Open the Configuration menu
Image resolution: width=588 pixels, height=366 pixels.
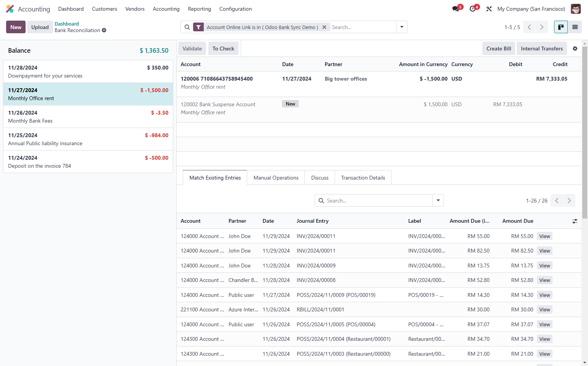tap(235, 9)
